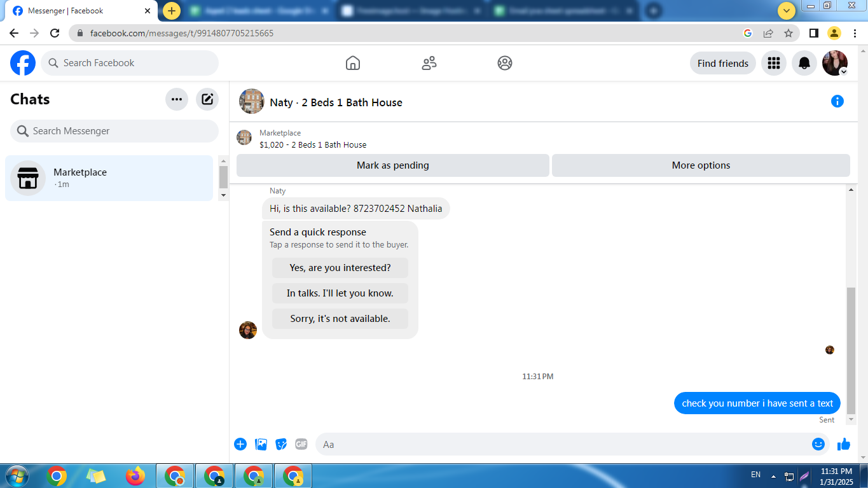This screenshot has width=868, height=488.
Task: Open Sticky Notes from the taskbar
Action: point(96,476)
